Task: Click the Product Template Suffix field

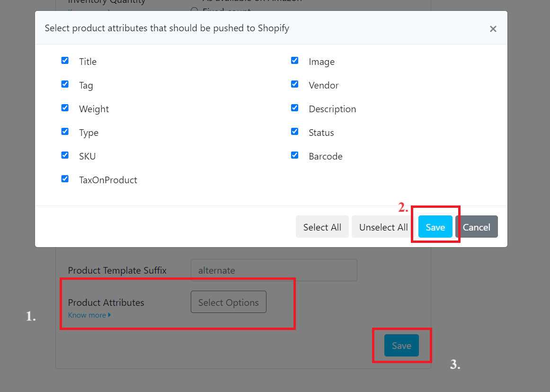Action: pos(274,270)
